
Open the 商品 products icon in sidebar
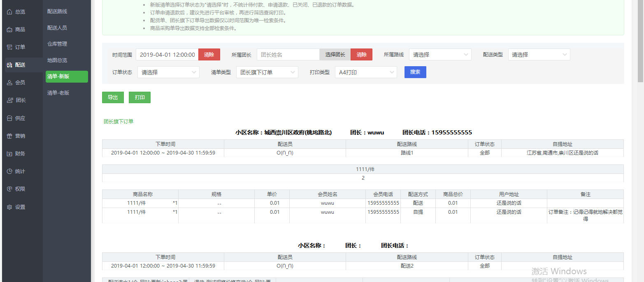(x=9, y=30)
